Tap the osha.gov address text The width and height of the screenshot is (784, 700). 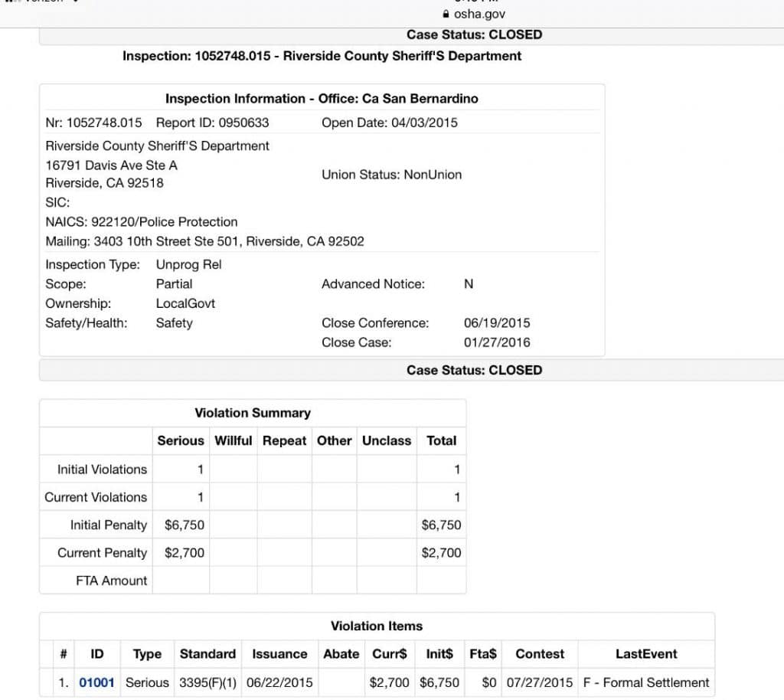click(x=479, y=14)
